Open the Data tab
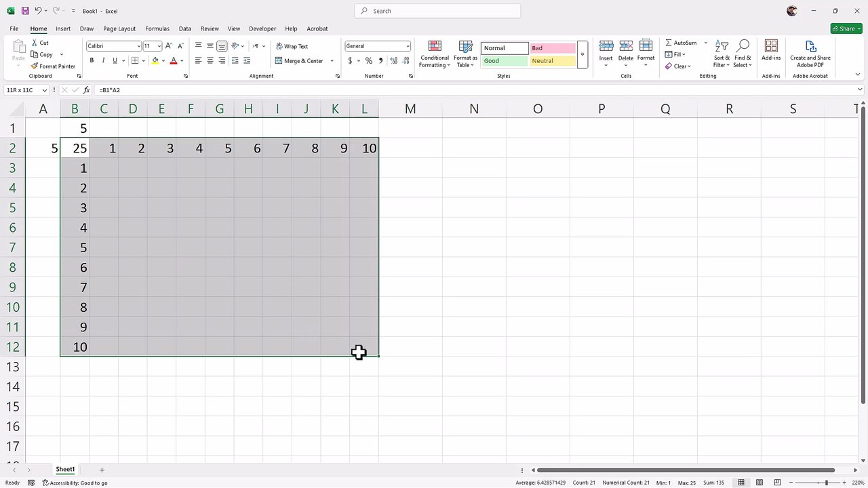Image resolution: width=868 pixels, height=488 pixels. point(185,28)
